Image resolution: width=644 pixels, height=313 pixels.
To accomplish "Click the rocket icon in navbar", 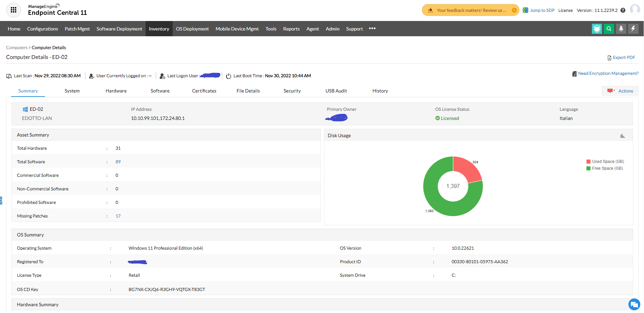I will [621, 29].
